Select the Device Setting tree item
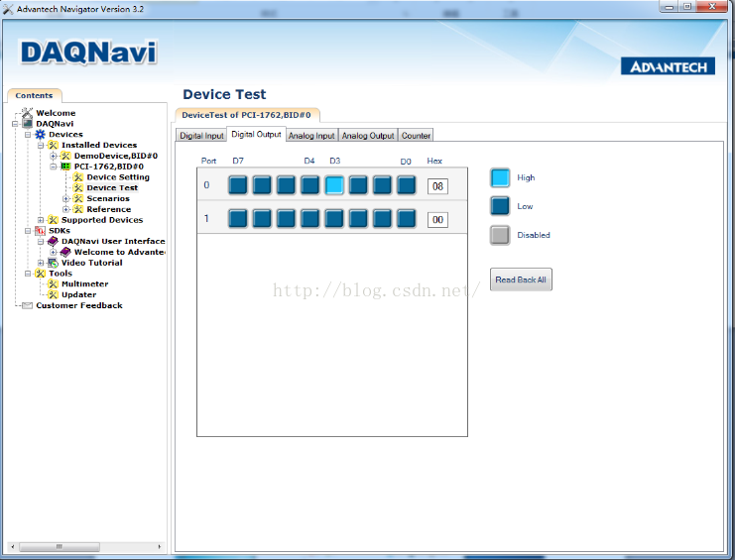Image resolution: width=735 pixels, height=560 pixels. 118,177
